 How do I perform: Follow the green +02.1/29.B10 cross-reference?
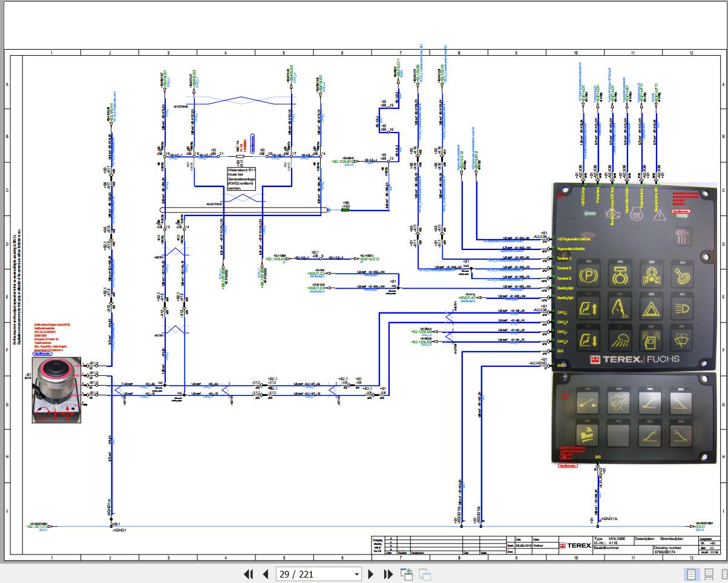point(343,162)
